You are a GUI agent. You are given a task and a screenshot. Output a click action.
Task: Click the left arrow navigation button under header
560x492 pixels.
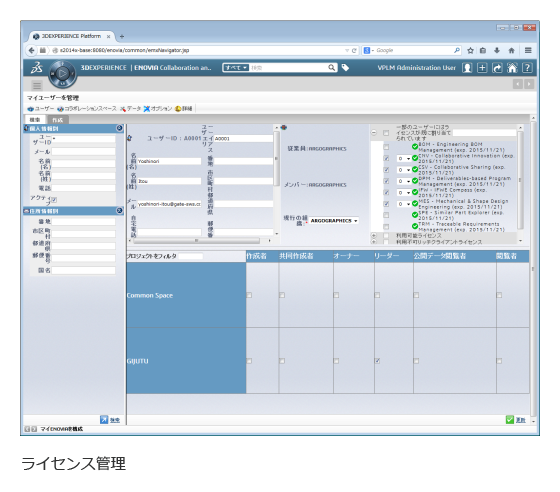pyautogui.click(x=518, y=84)
